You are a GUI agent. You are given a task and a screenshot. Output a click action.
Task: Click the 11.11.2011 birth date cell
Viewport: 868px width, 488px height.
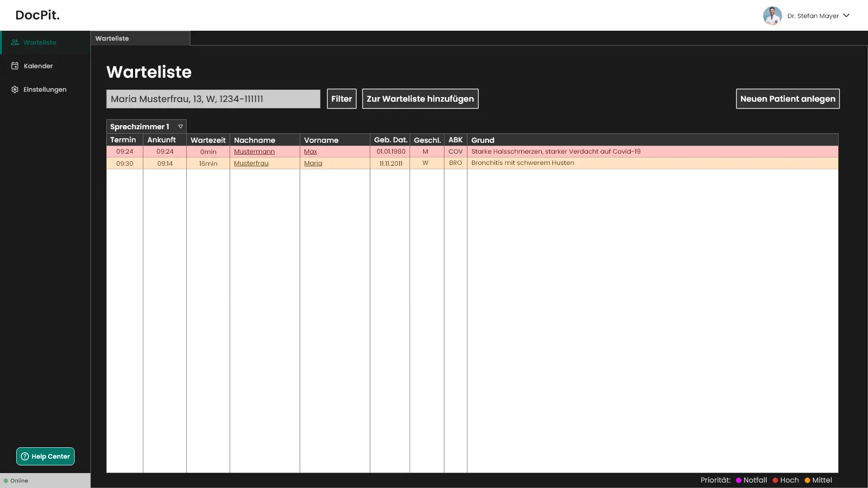pos(391,164)
